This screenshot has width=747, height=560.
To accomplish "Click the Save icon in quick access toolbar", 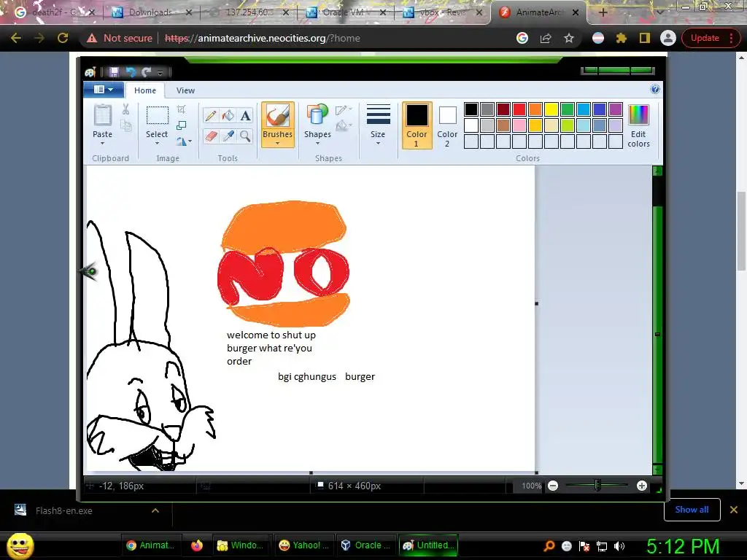I will pos(114,72).
